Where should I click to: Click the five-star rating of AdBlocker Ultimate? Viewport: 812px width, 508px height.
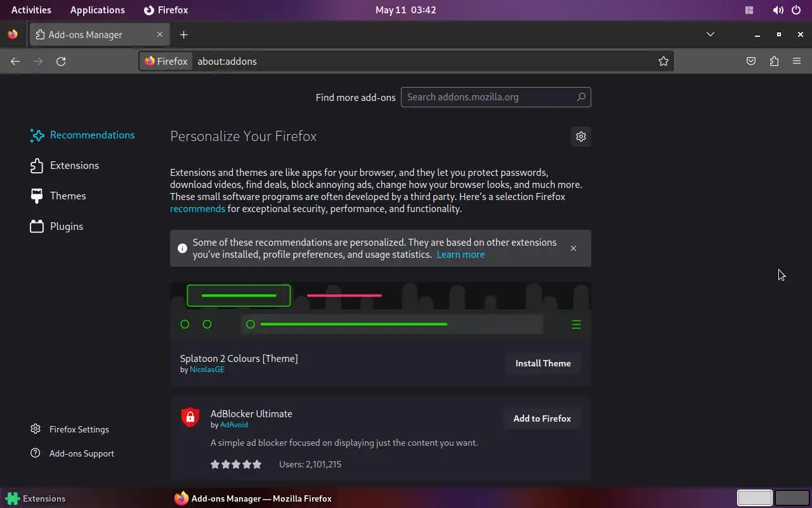[x=236, y=464]
